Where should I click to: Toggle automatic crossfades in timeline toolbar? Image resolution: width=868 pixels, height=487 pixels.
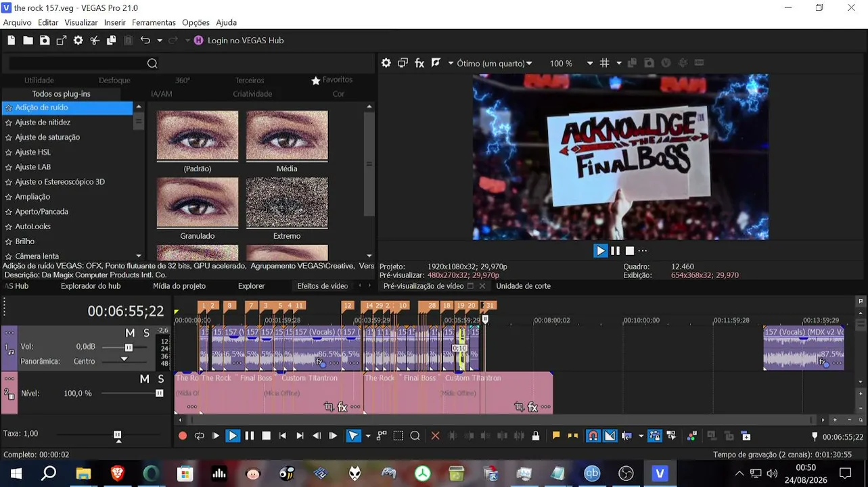click(610, 436)
